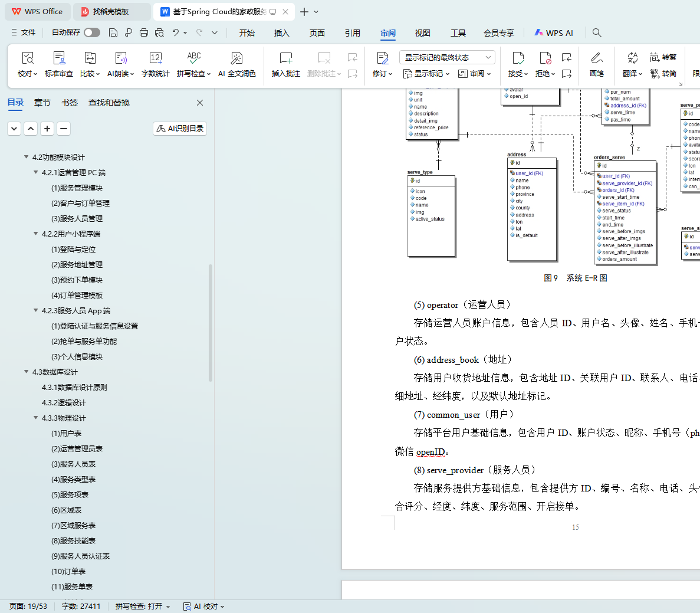Screen dimensions: 700x613
Task: Click 插入批注 insert comment
Action: click(285, 64)
